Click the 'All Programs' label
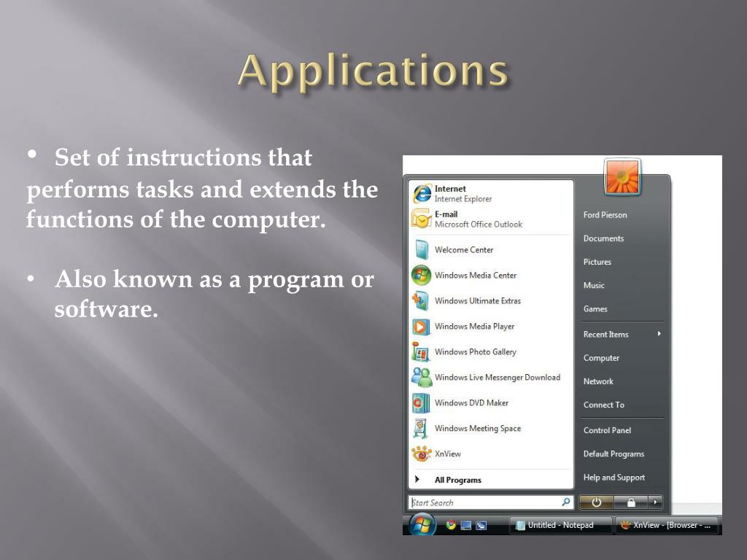This screenshot has height=560, width=747. click(458, 480)
